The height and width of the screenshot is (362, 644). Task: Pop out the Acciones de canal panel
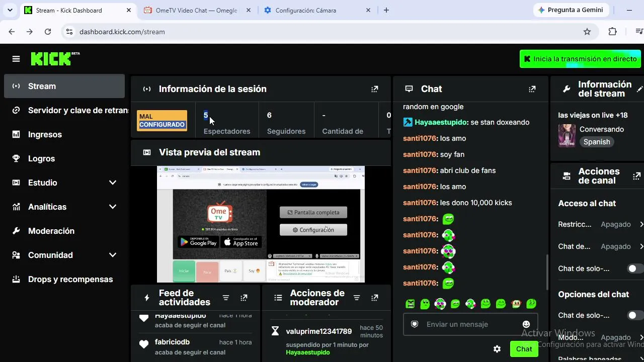click(x=636, y=176)
